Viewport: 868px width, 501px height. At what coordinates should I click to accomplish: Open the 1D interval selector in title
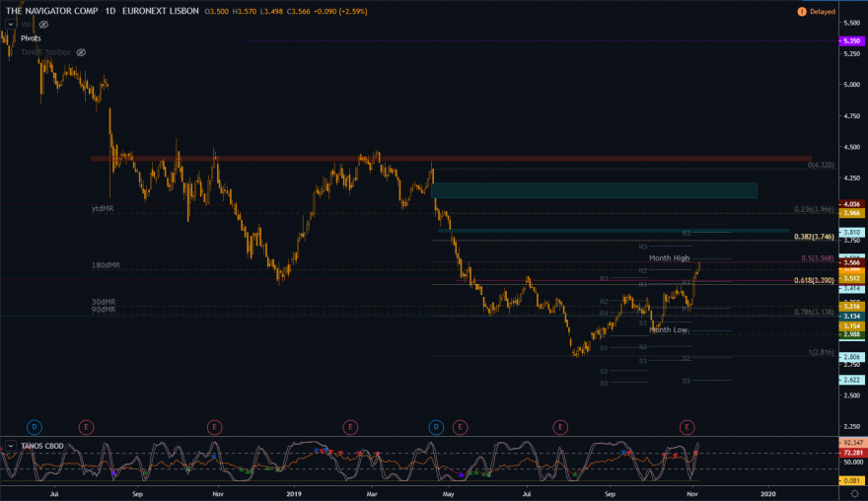point(110,11)
